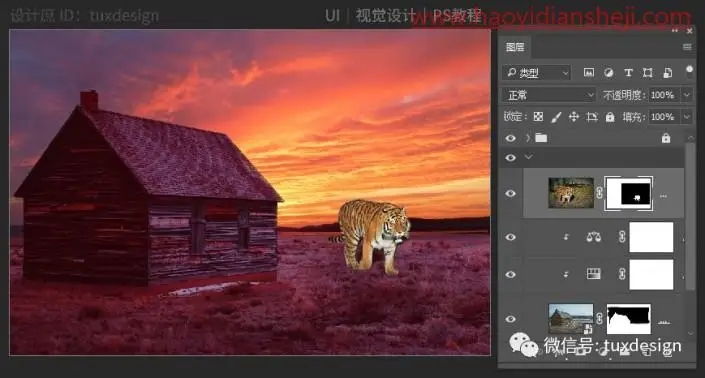Select the house layer thumbnail
Viewport: 705px width, 378px height.
(571, 319)
